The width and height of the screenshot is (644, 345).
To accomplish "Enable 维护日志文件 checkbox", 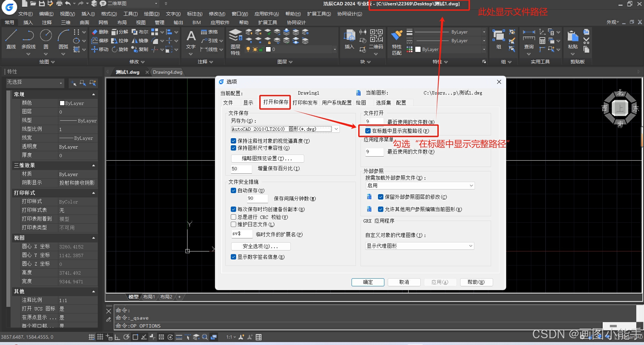I will (x=233, y=224).
